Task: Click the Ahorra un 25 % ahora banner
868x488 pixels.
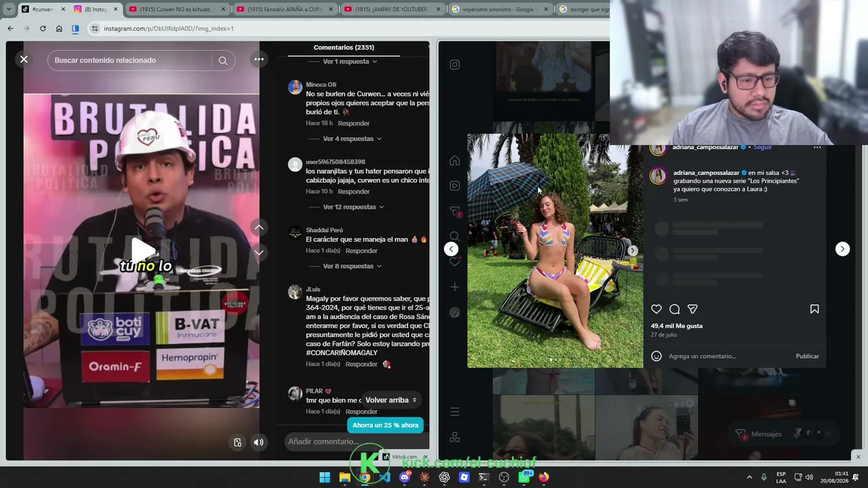Action: point(385,425)
